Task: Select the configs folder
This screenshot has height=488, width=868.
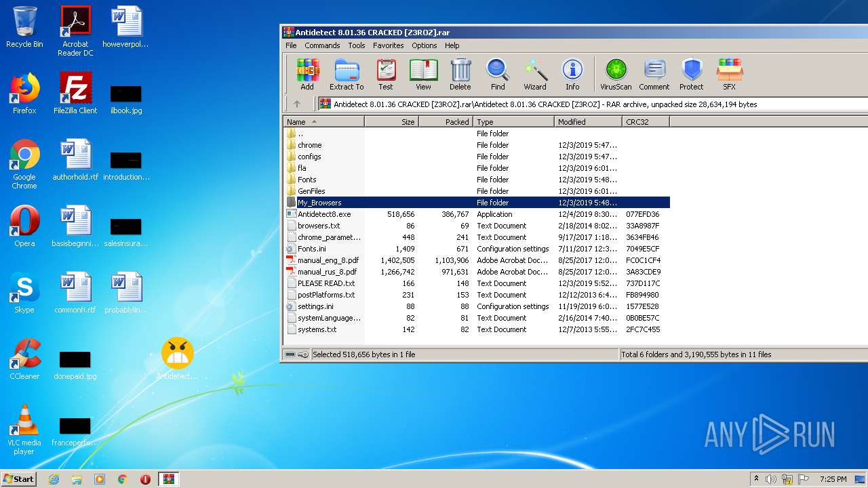Action: [x=476, y=157]
